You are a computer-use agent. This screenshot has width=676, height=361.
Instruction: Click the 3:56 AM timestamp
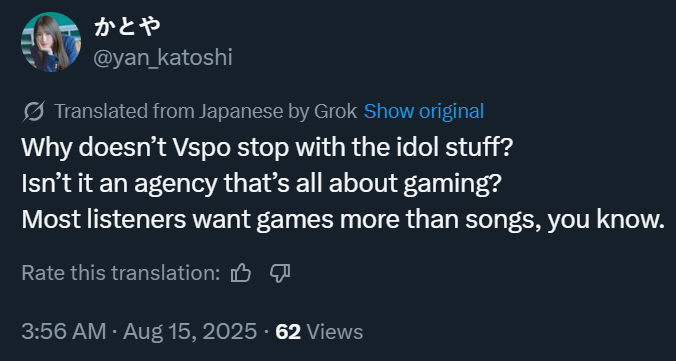[63, 332]
